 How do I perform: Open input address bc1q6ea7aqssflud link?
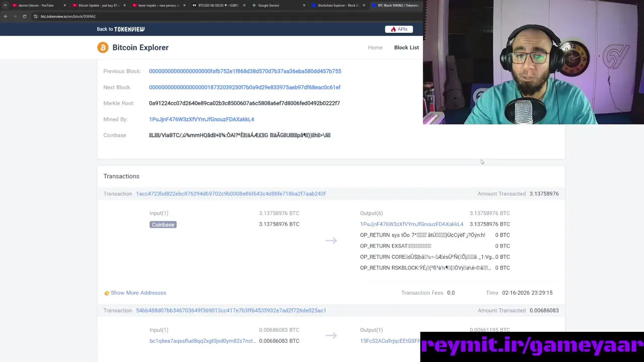[202, 341]
